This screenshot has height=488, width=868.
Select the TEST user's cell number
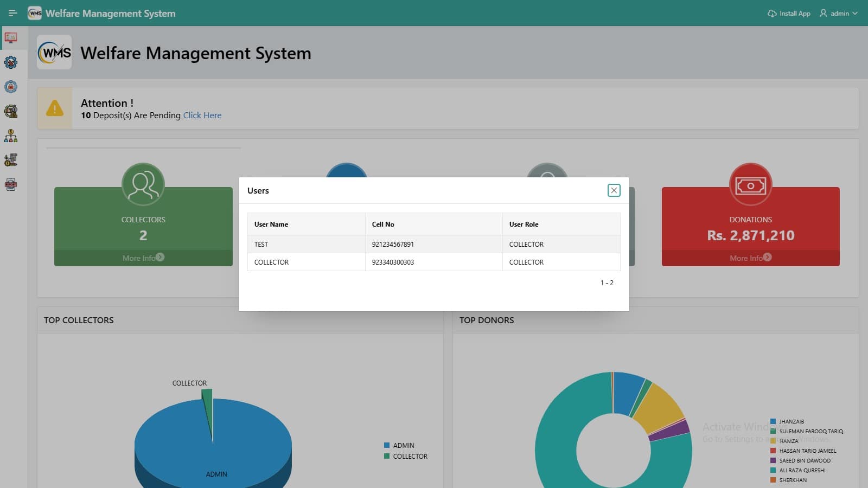tap(393, 244)
